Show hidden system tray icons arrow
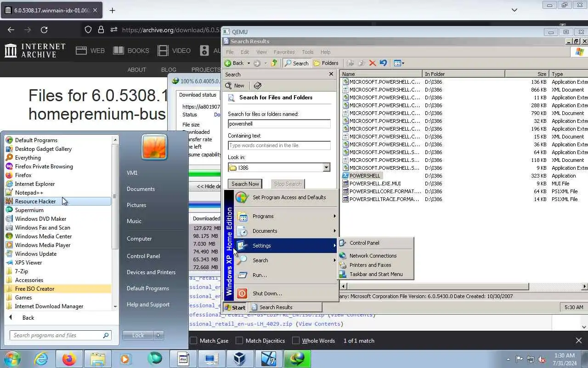 508,359
